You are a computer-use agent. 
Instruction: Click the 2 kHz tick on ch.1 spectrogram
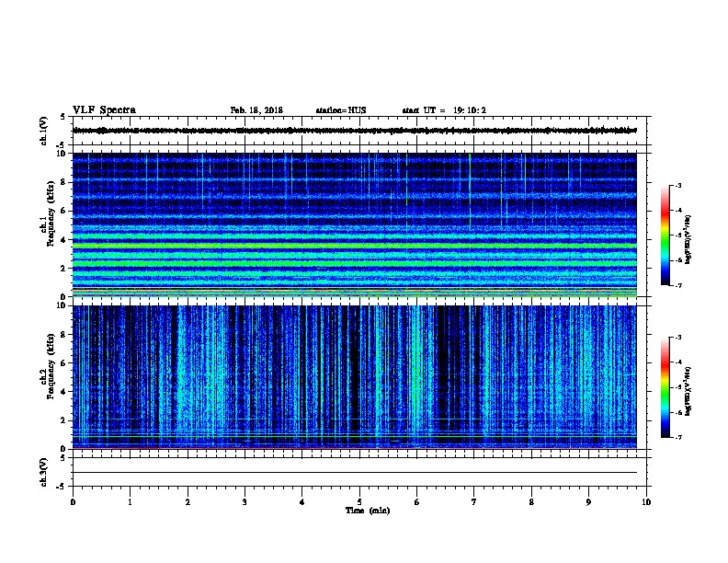pos(63,269)
